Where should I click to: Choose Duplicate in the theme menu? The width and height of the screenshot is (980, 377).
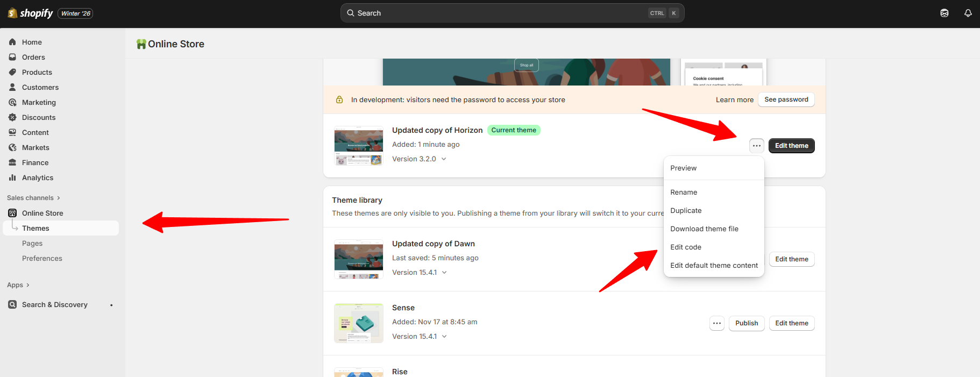click(x=714, y=210)
